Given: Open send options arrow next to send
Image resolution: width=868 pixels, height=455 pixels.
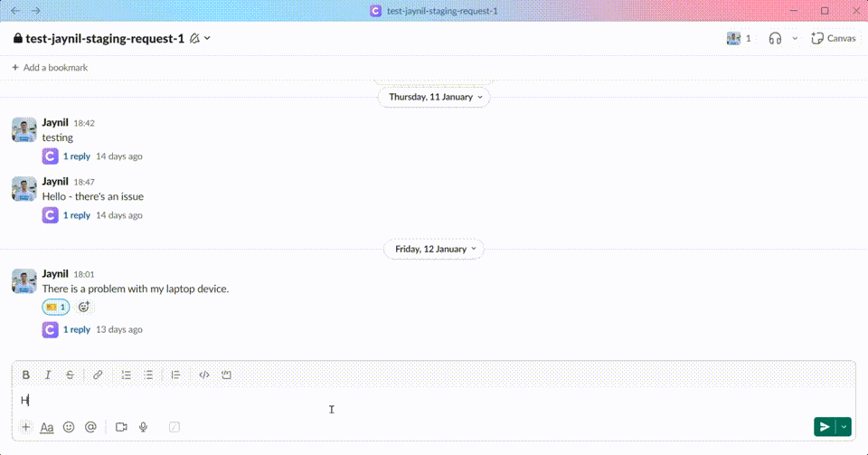Looking at the screenshot, I should 844,427.
